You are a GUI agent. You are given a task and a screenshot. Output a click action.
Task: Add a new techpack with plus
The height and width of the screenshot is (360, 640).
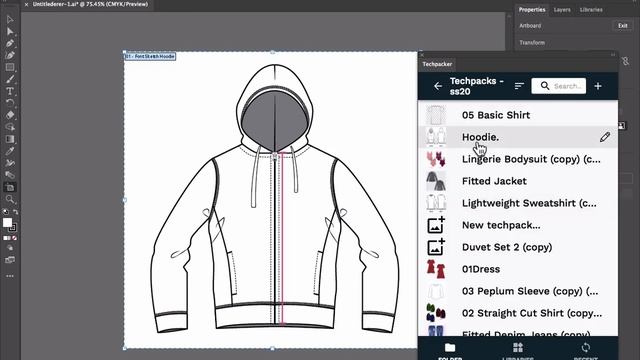pyautogui.click(x=598, y=86)
